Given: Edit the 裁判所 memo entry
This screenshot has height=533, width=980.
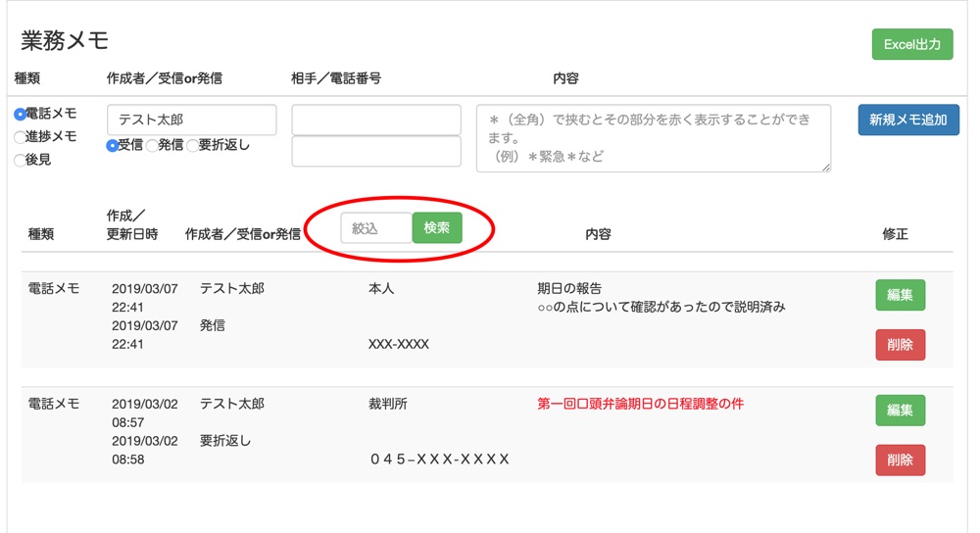Looking at the screenshot, I should 900,411.
